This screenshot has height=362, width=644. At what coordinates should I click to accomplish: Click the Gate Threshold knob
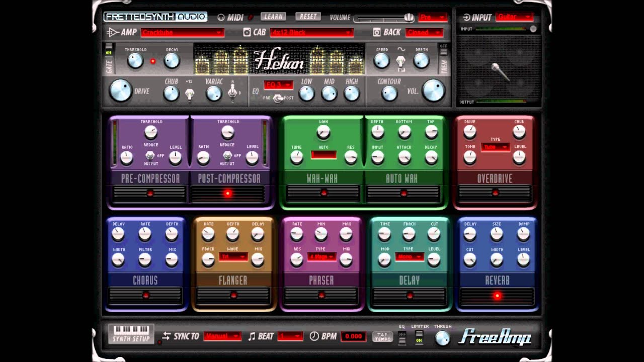tap(135, 61)
